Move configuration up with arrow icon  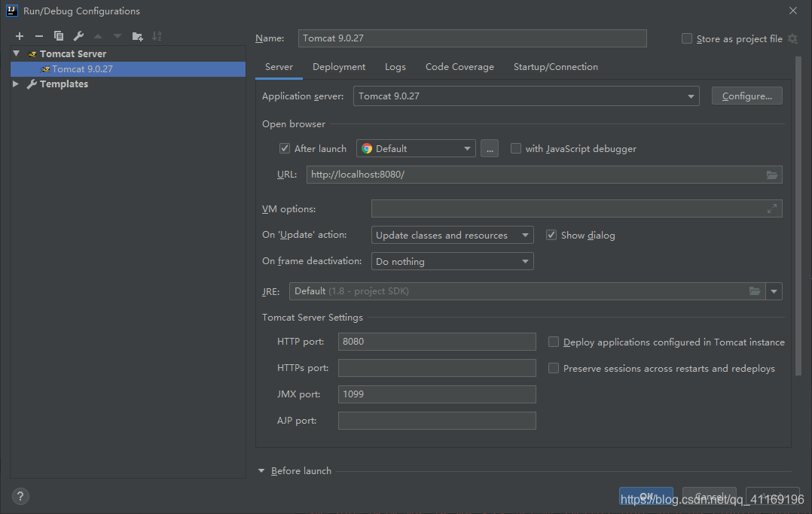click(x=98, y=36)
